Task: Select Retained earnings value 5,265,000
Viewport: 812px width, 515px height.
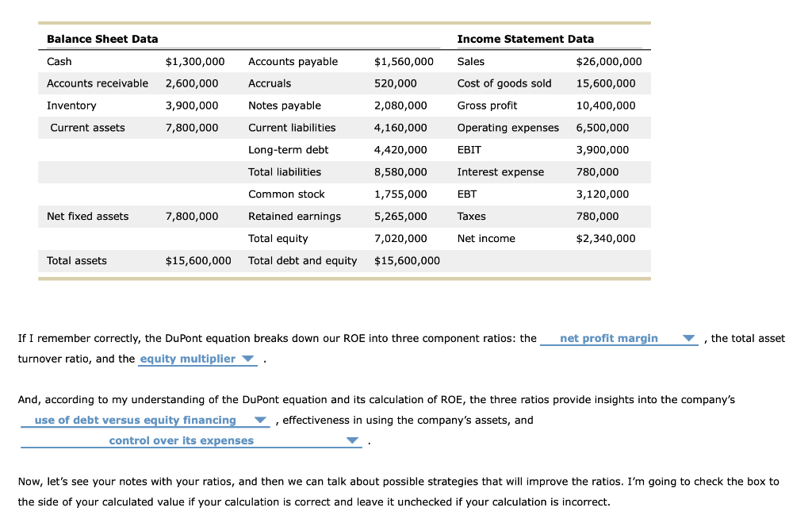Action: tap(400, 217)
